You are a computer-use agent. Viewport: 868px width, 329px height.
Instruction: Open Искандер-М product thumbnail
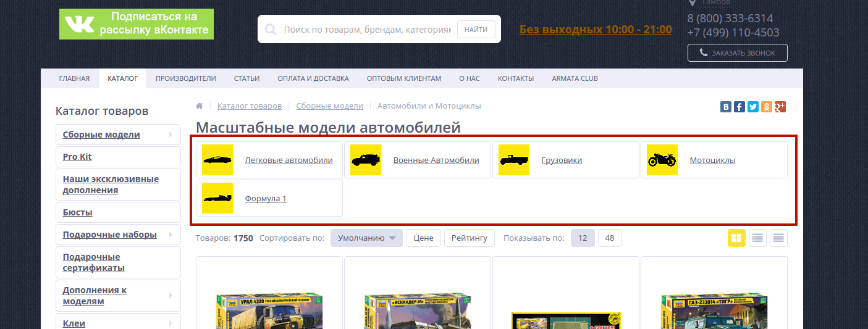click(418, 311)
